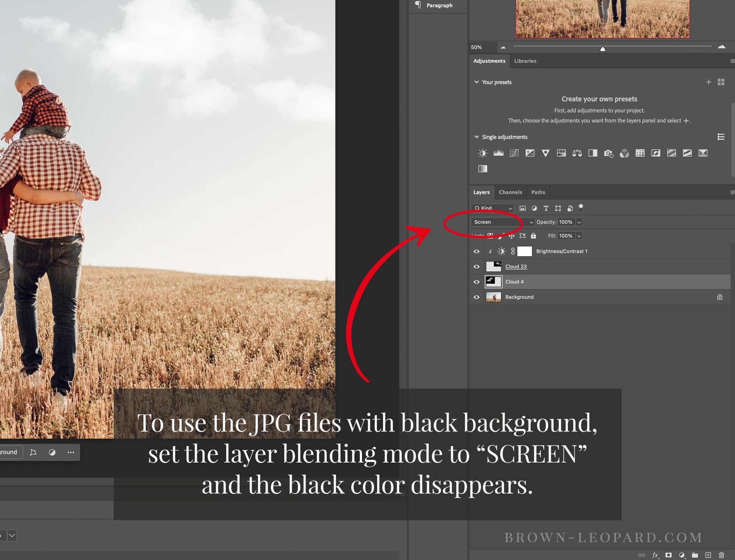Select the Cloud 4 layer thumbnail
The height and width of the screenshot is (560, 735).
click(494, 282)
